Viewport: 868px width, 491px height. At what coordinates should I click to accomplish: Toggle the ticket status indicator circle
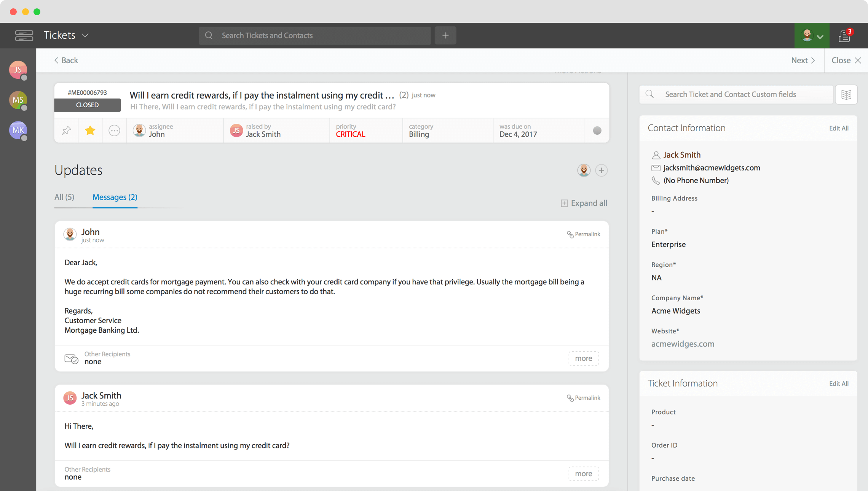click(x=597, y=131)
